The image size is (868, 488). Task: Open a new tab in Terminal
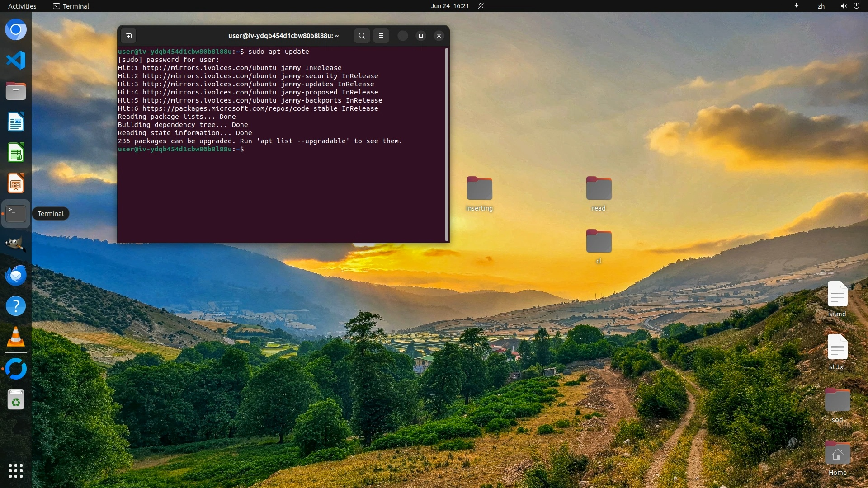(129, 36)
